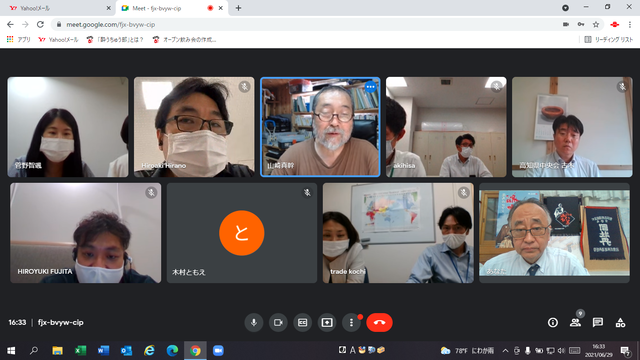Click HIROYUKI FUJITA video tile

click(x=85, y=233)
